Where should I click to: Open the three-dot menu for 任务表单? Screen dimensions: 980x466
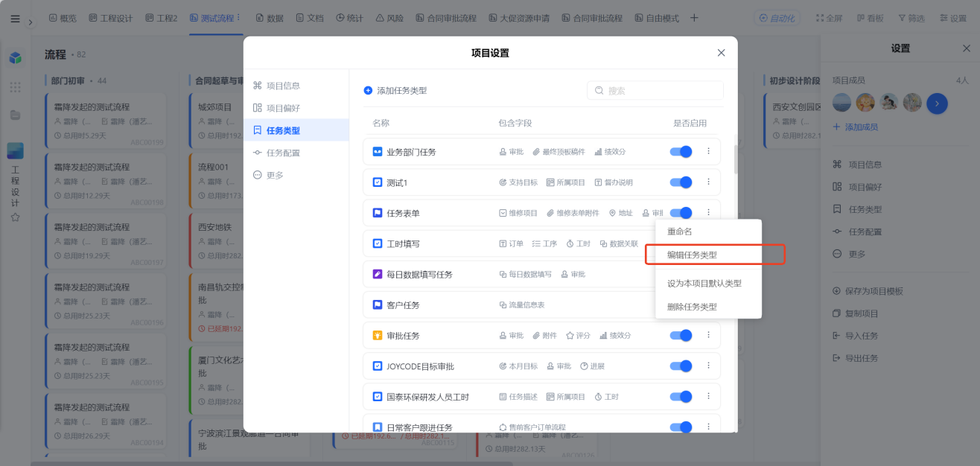point(708,212)
